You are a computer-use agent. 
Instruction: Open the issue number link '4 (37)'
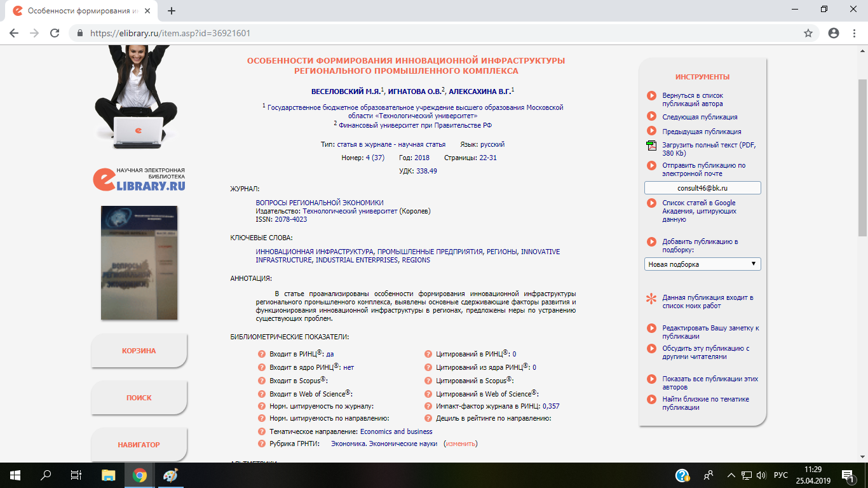pos(375,158)
